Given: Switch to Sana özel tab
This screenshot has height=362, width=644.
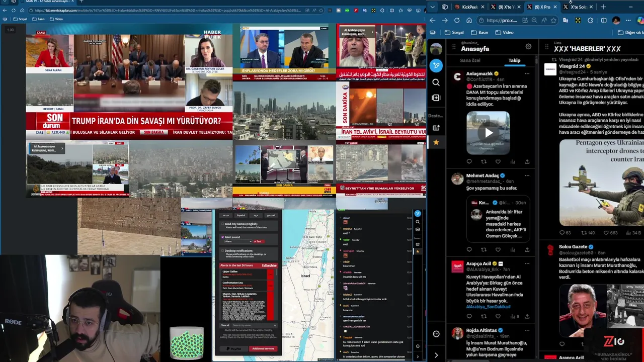Looking at the screenshot, I should (x=470, y=60).
